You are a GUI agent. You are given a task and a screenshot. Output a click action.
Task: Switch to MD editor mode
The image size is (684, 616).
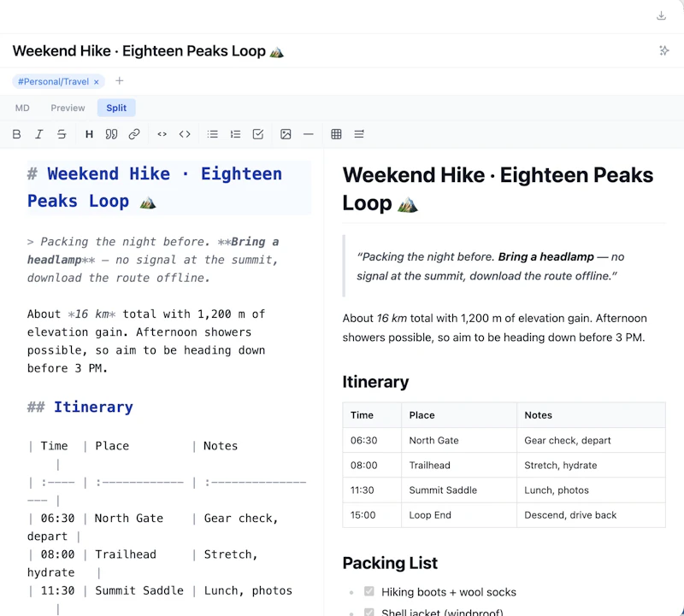pos(22,108)
